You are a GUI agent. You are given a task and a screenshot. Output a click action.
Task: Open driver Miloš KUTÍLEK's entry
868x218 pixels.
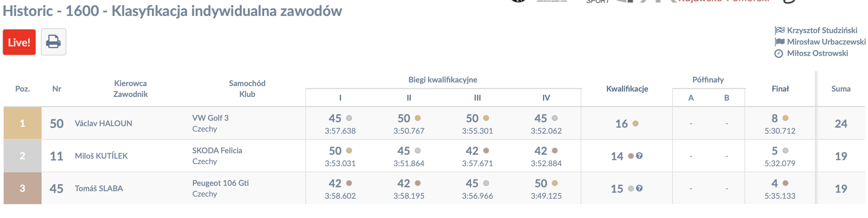[x=101, y=156]
